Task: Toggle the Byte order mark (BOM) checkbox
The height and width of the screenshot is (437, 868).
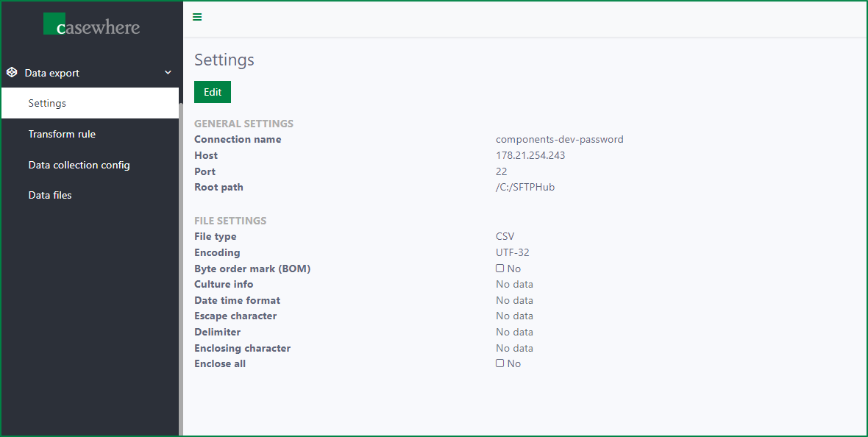Action: 500,269
